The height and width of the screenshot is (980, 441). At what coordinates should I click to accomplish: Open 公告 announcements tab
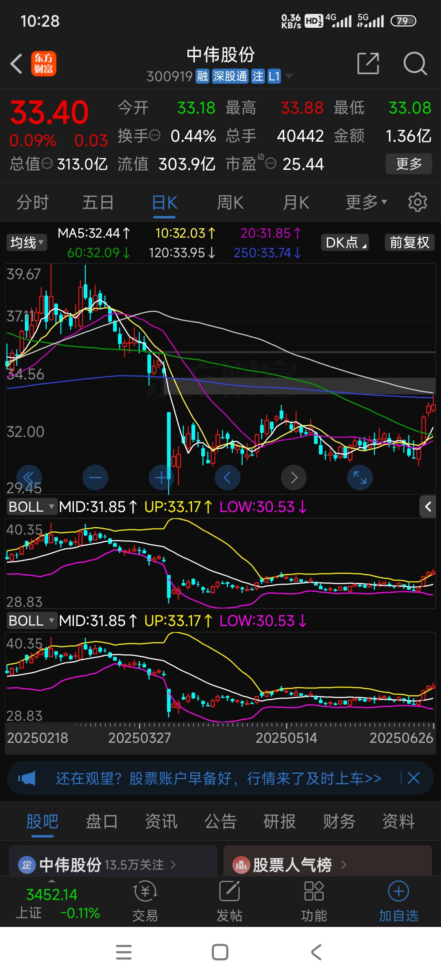click(220, 821)
